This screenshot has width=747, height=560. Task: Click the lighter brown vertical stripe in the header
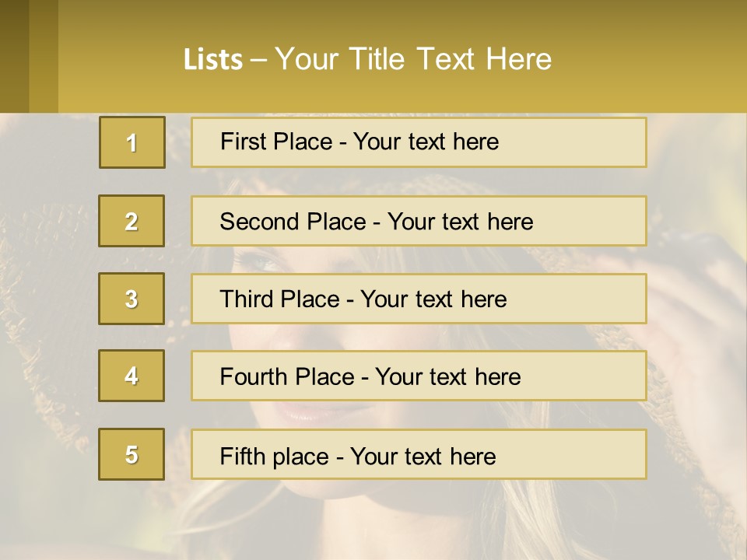coord(44,56)
